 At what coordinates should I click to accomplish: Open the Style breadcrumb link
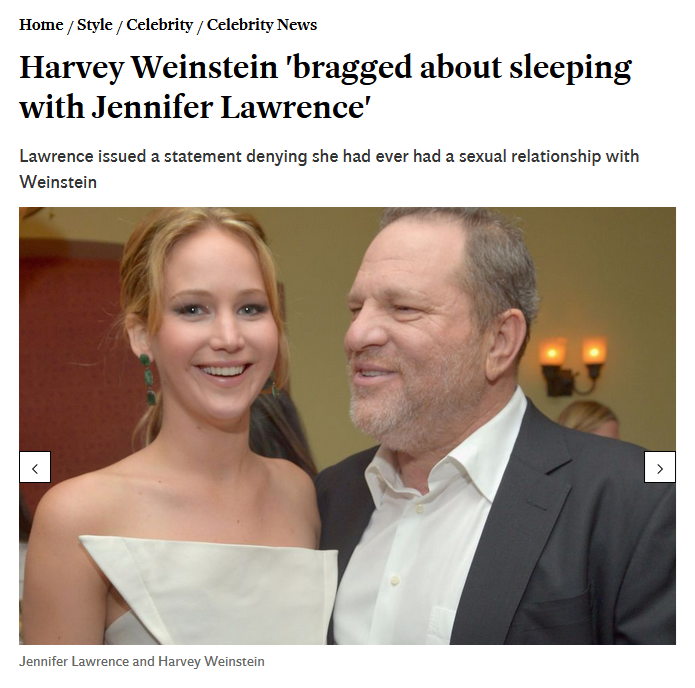95,25
